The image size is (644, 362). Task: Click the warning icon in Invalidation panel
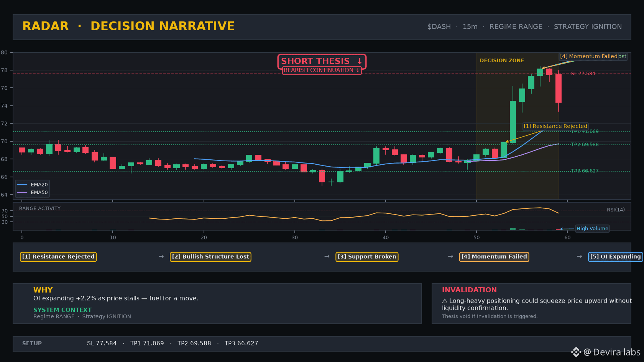point(445,301)
